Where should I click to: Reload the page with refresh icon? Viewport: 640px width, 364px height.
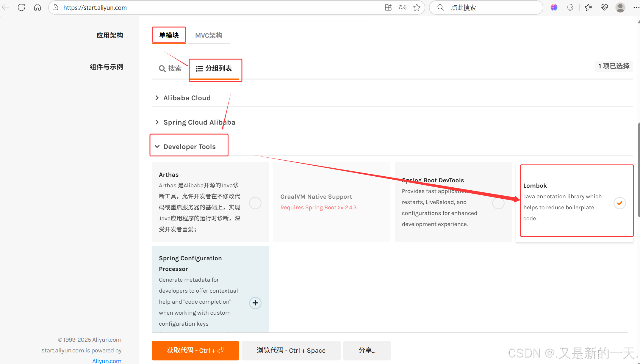click(x=21, y=7)
